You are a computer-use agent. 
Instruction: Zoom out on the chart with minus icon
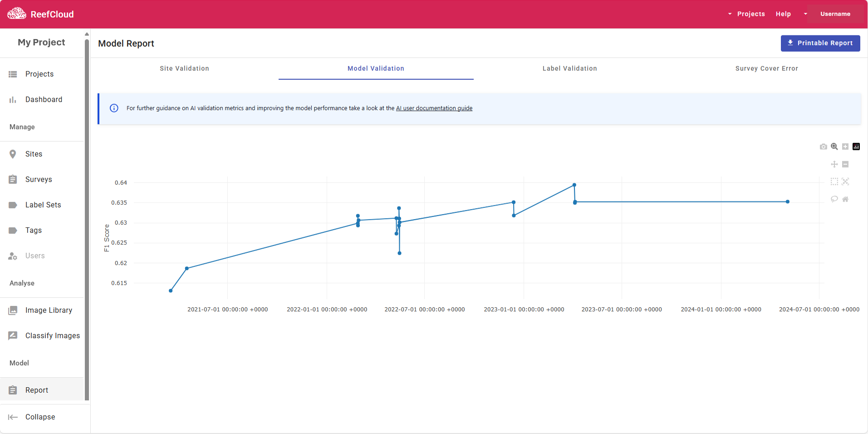tap(845, 164)
